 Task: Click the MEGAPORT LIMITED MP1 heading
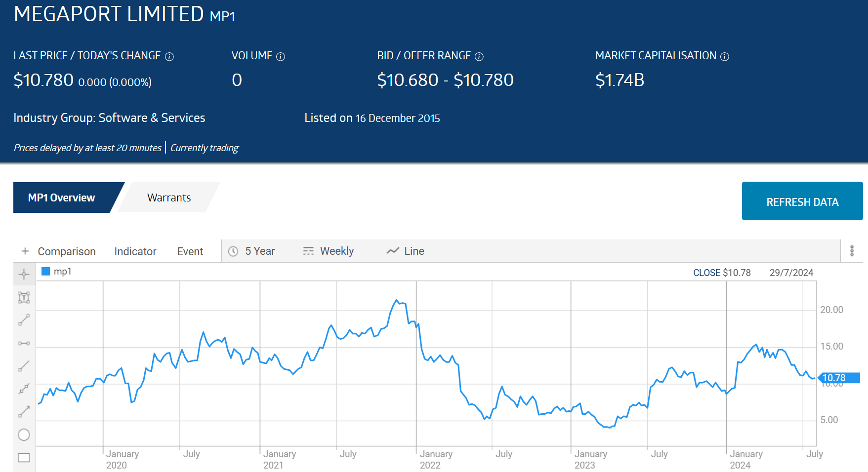tap(124, 14)
